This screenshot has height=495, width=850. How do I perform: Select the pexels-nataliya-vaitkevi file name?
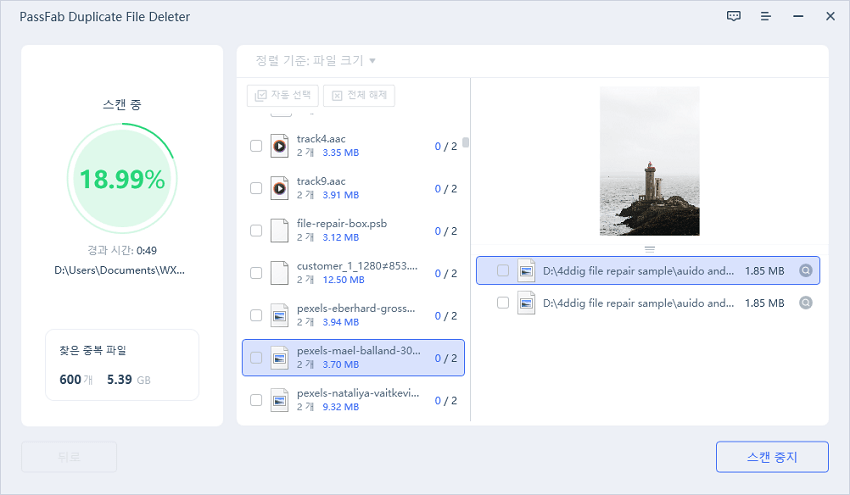pyautogui.click(x=358, y=393)
